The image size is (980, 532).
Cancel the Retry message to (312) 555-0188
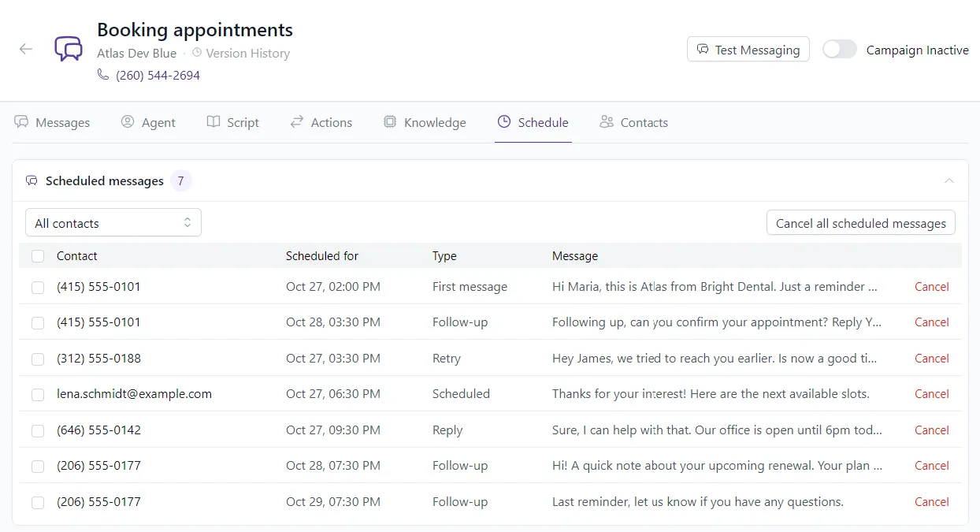(x=932, y=359)
